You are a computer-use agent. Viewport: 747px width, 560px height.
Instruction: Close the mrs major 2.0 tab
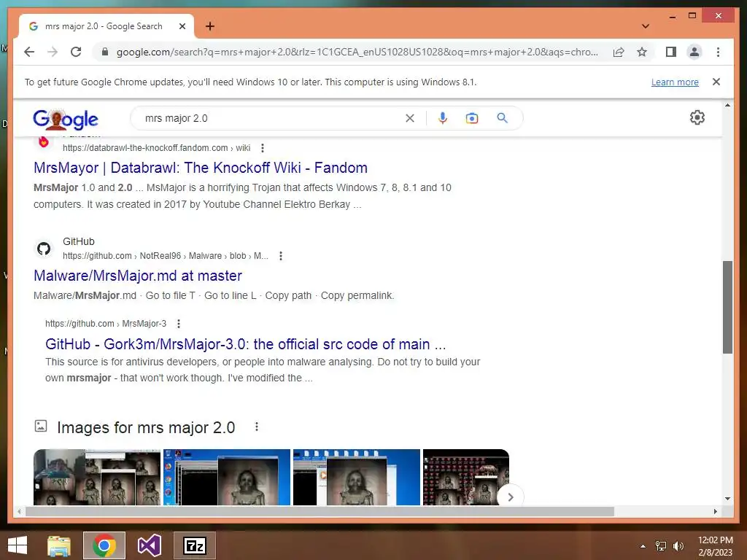(x=182, y=26)
